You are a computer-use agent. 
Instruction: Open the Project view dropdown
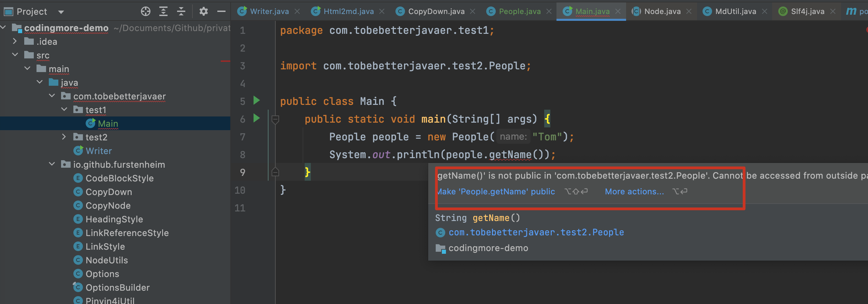(61, 12)
